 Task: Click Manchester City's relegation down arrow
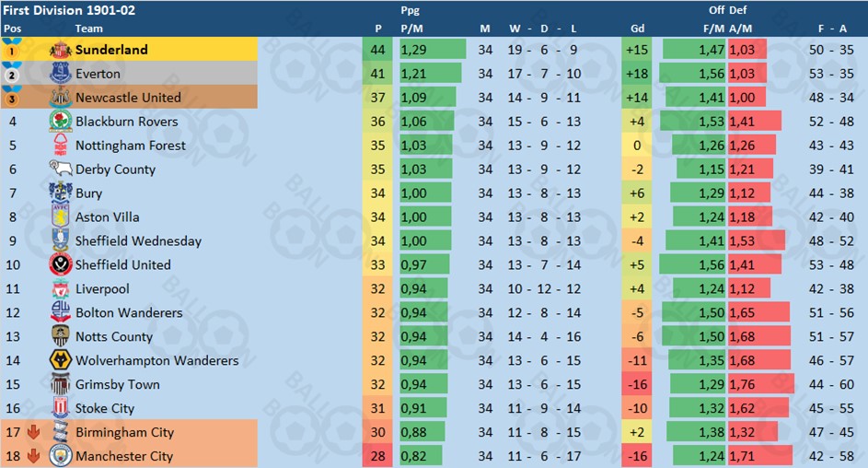[x=33, y=456]
